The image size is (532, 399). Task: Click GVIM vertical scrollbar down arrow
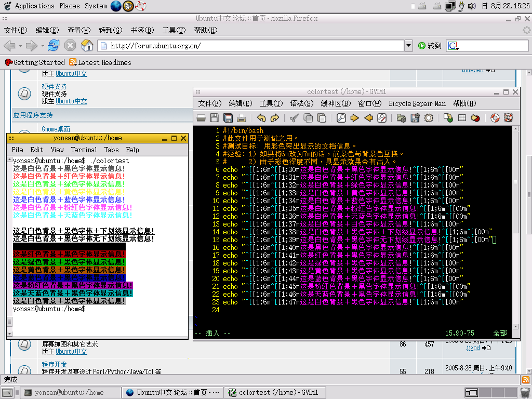coord(516,327)
